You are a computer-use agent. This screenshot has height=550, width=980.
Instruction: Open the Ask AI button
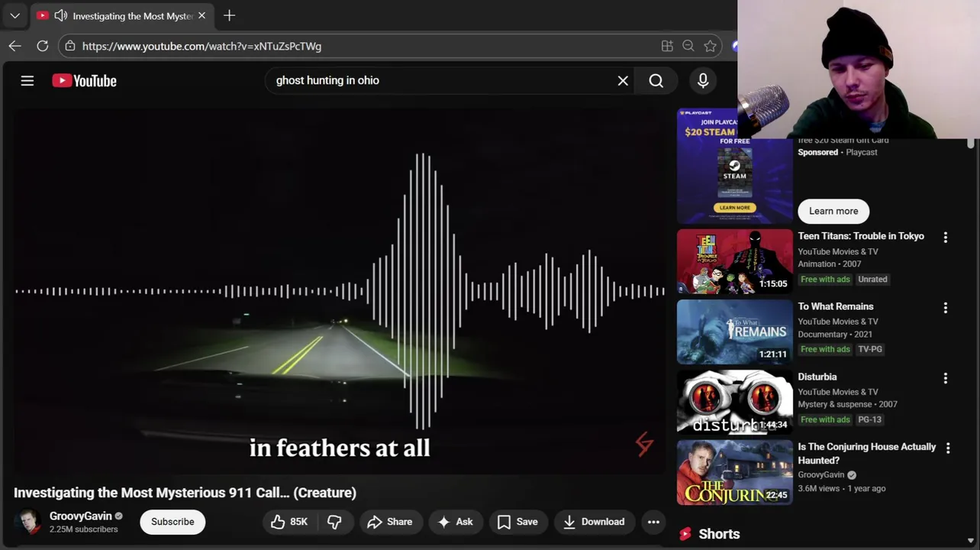(455, 522)
